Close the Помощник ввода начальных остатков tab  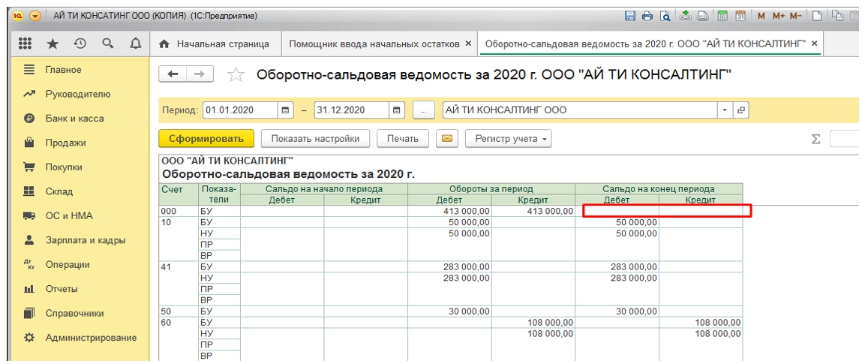468,44
